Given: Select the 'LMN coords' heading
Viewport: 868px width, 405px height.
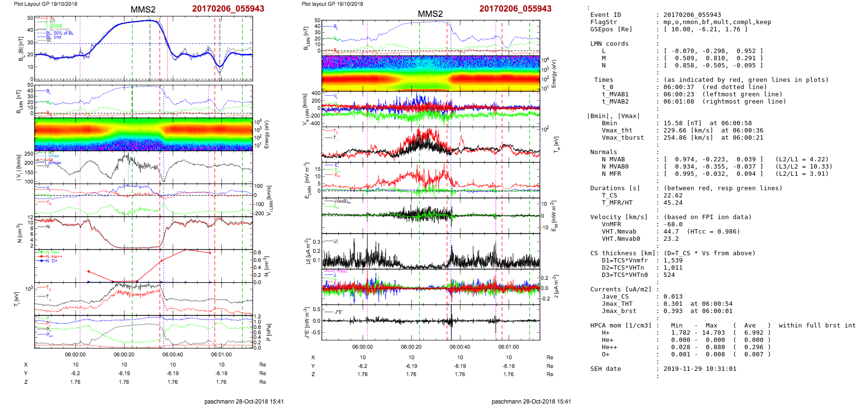Looking at the screenshot, I should 609,44.
